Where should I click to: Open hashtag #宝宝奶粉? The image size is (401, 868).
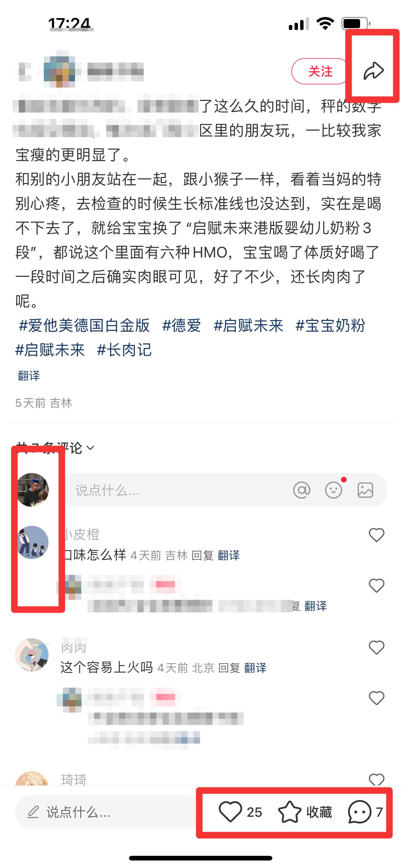[330, 326]
